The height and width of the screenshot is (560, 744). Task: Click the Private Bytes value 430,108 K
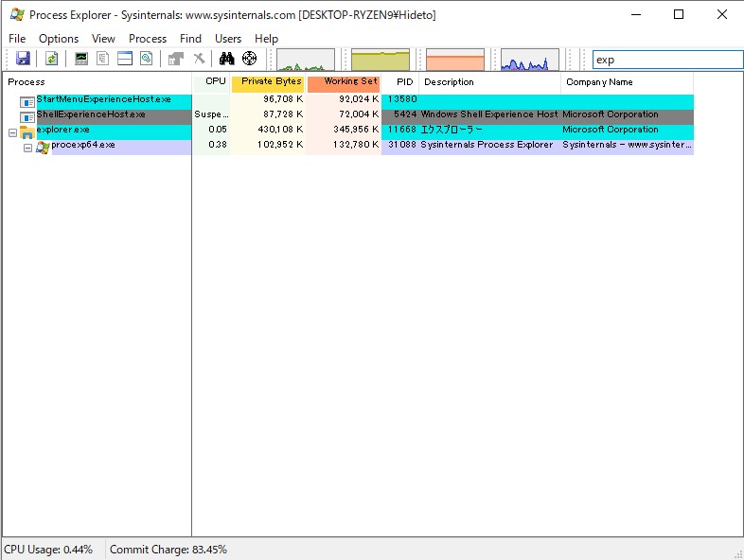tap(280, 130)
